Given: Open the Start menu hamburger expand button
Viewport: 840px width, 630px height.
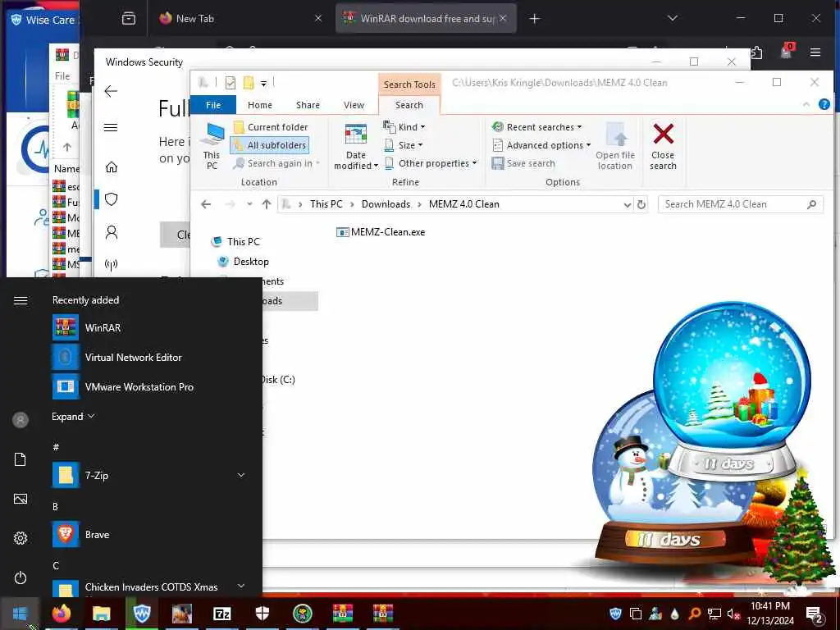Looking at the screenshot, I should 21,300.
